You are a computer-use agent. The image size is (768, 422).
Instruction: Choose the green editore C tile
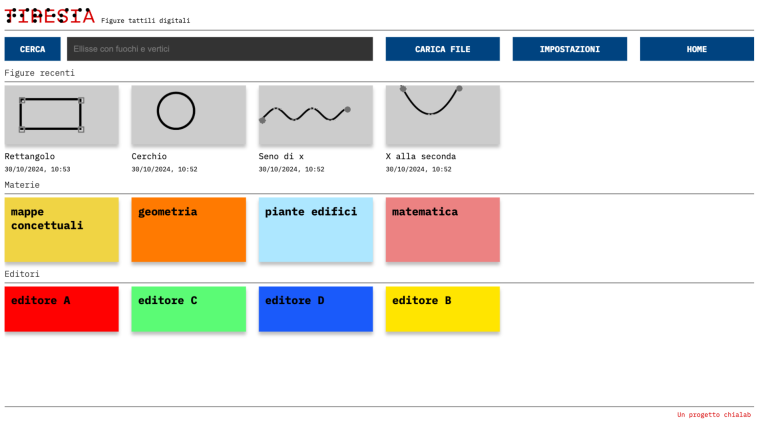point(188,309)
